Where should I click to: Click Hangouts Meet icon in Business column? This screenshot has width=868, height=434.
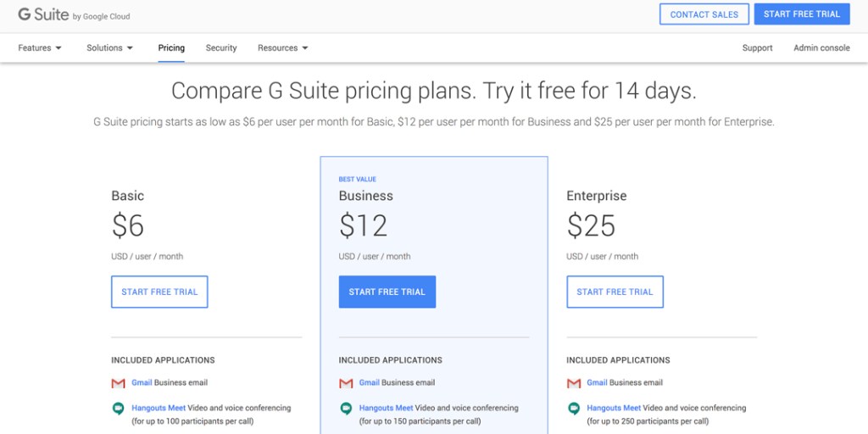click(346, 409)
